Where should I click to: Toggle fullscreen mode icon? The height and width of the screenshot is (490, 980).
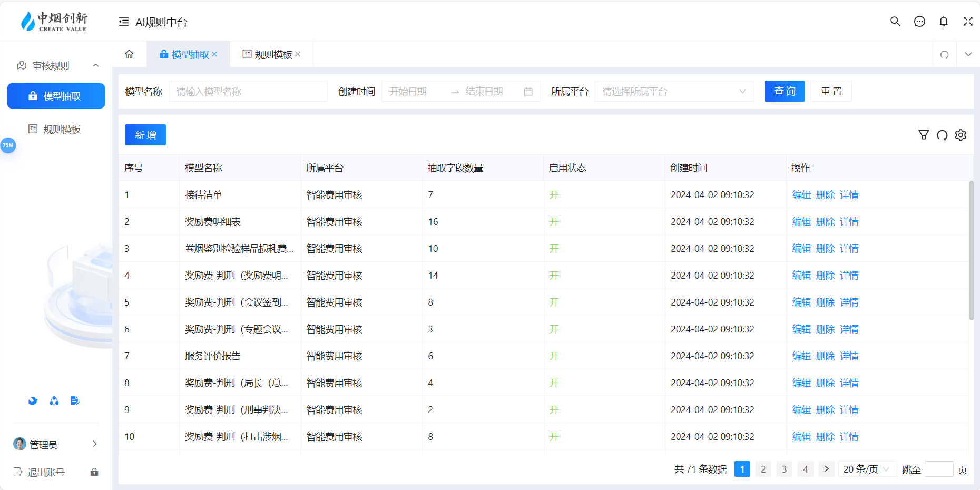(x=968, y=22)
